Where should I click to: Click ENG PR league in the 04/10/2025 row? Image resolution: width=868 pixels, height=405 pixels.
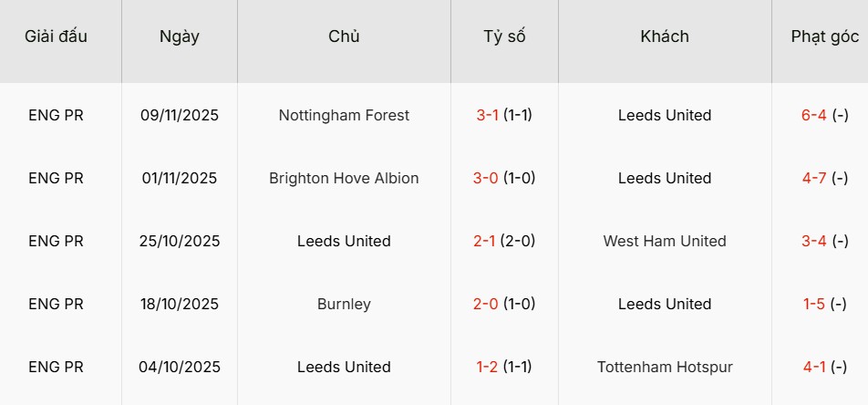[56, 367]
